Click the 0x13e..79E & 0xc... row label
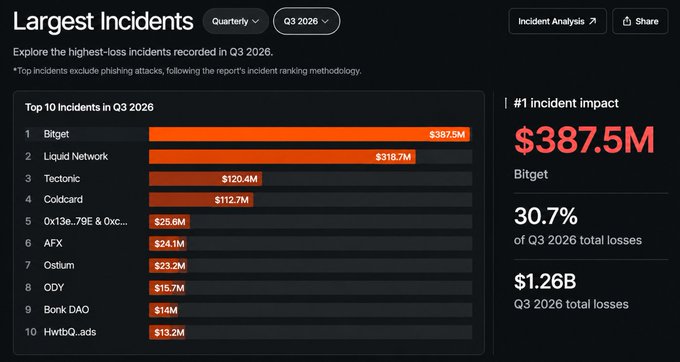The image size is (680, 362). (x=86, y=222)
